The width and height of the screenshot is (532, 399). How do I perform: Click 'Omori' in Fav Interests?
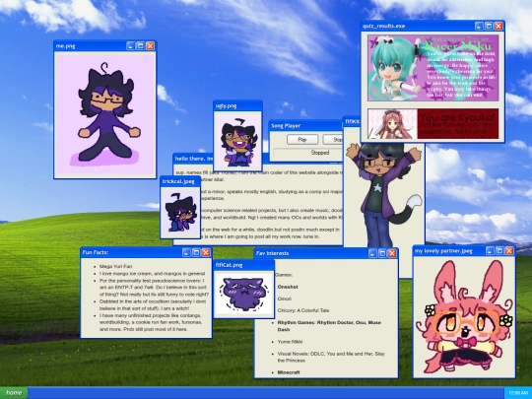click(285, 299)
